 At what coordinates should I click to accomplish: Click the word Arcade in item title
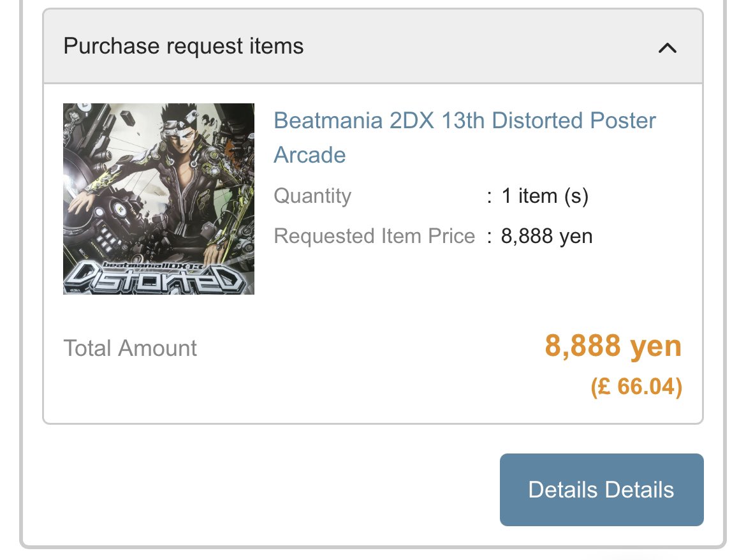pyautogui.click(x=310, y=155)
